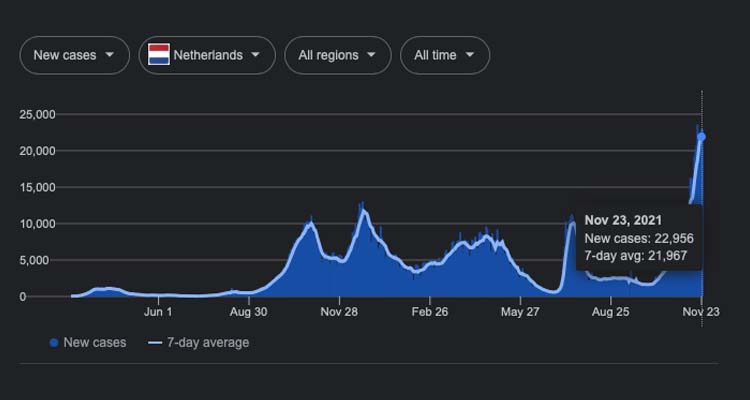The image size is (750, 400).
Task: Click the May 27 axis label
Action: click(520, 312)
